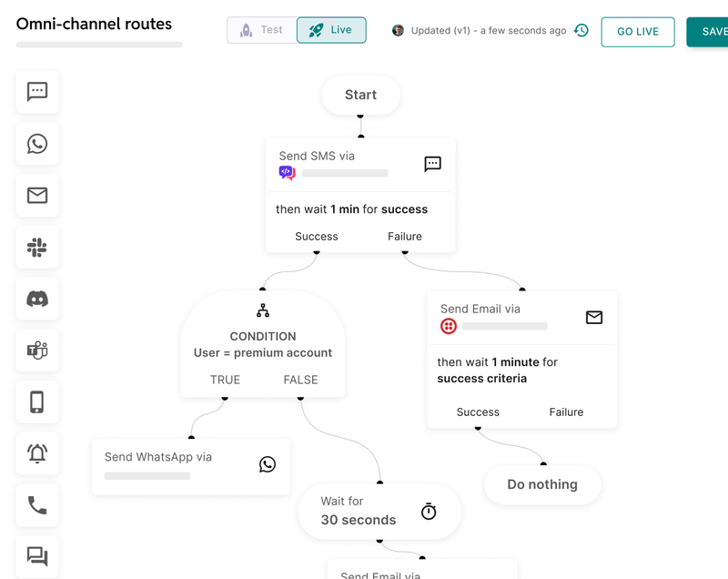Viewport: 728px width, 579px height.
Task: Select the Email channel sidebar icon
Action: [x=37, y=195]
